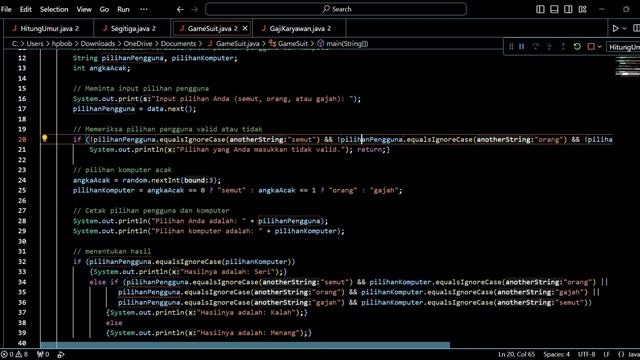Click the comment '// menentukan hasil'
Screen dimensions: 640x360
(x=112, y=251)
